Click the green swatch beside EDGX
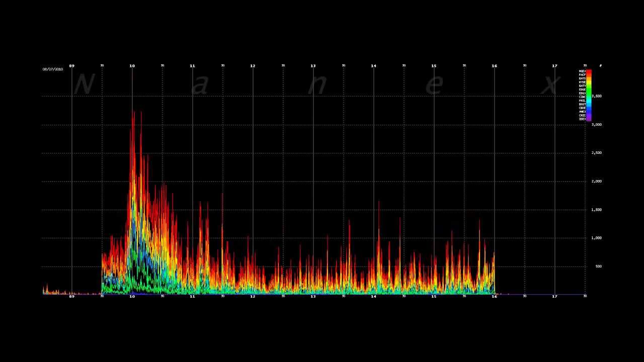644x362 pixels. pos(589,93)
